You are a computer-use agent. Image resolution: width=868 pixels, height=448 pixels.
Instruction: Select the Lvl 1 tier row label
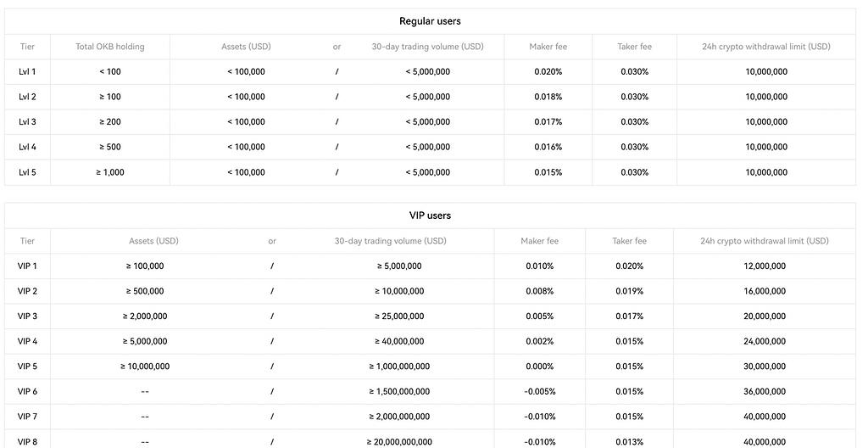tap(27, 72)
